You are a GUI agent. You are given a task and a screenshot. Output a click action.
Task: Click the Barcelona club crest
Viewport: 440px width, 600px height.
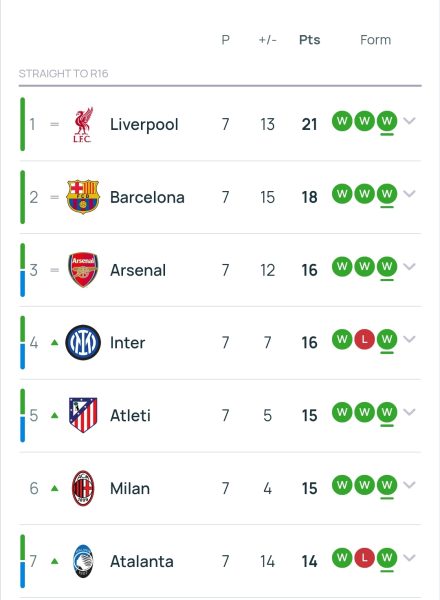tap(83, 197)
